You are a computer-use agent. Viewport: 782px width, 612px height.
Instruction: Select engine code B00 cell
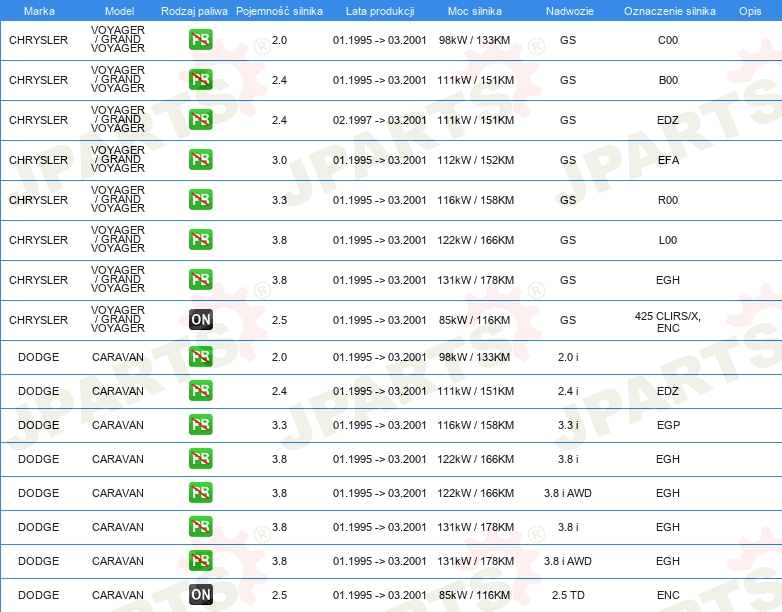668,80
